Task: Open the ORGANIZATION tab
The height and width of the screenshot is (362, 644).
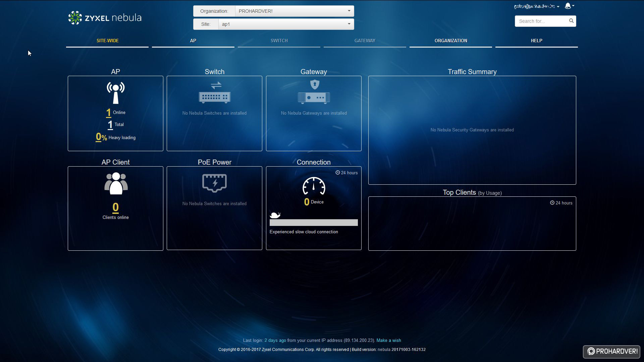Action: (451, 41)
